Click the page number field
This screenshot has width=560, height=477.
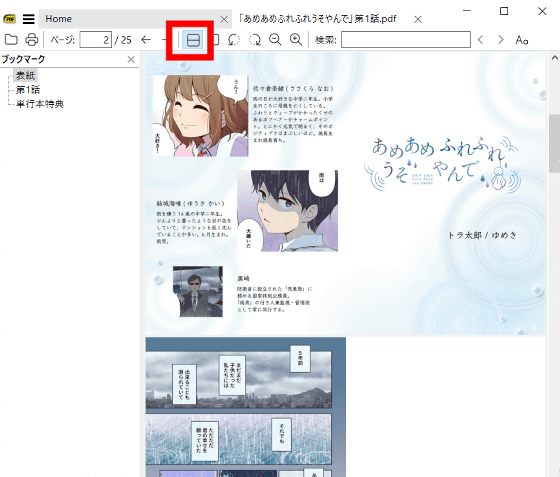coord(95,40)
